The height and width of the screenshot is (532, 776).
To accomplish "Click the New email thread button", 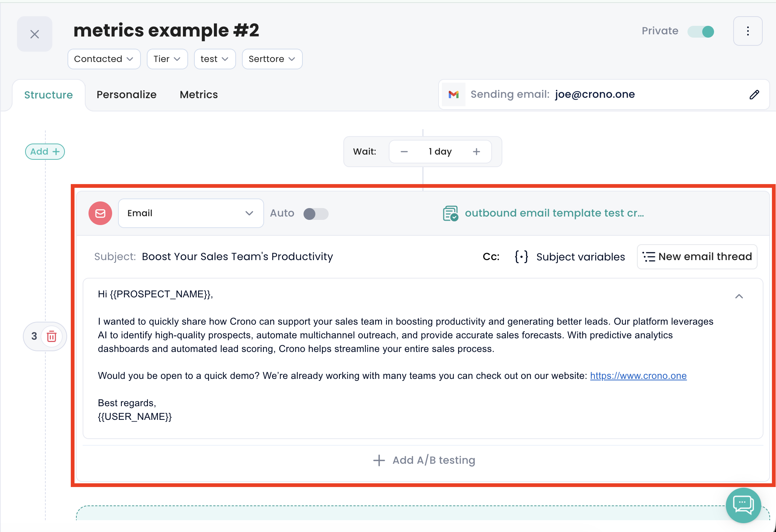I will tap(697, 256).
